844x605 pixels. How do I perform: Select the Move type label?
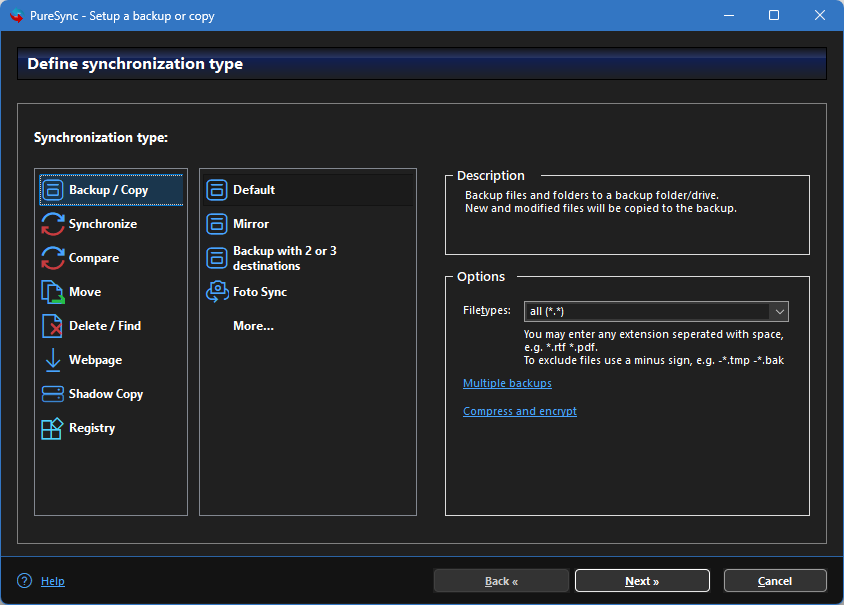pos(85,292)
